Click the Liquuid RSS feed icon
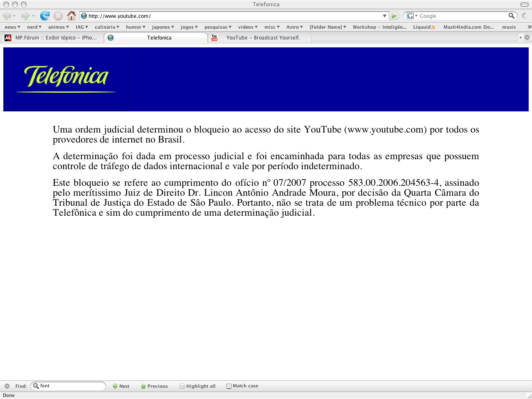The width and height of the screenshot is (532, 399). pos(433,27)
